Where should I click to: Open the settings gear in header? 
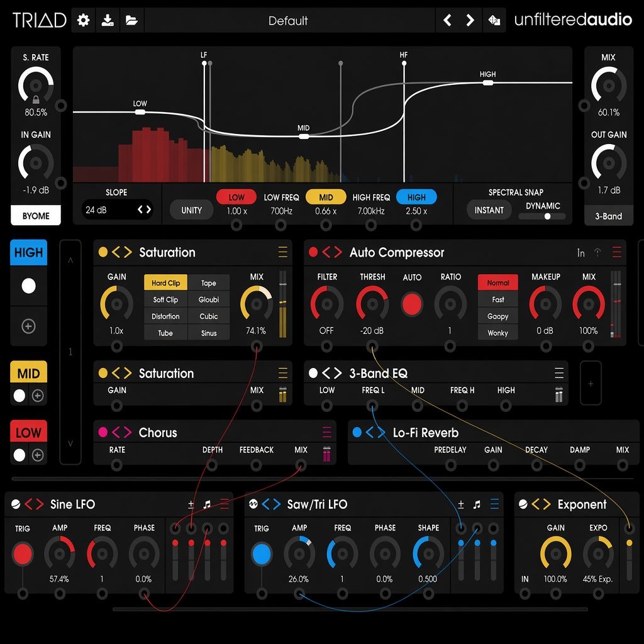(84, 20)
